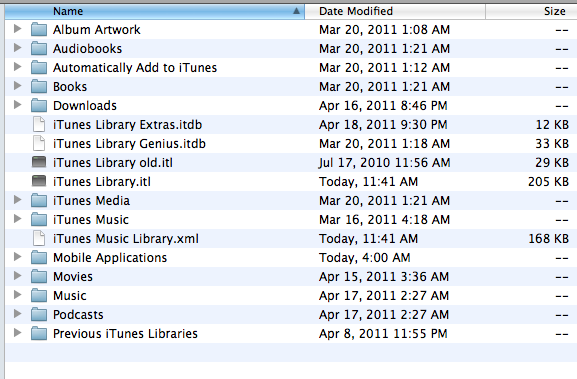577x379 pixels.
Task: Click the Movies folder icon
Action: (x=39, y=277)
